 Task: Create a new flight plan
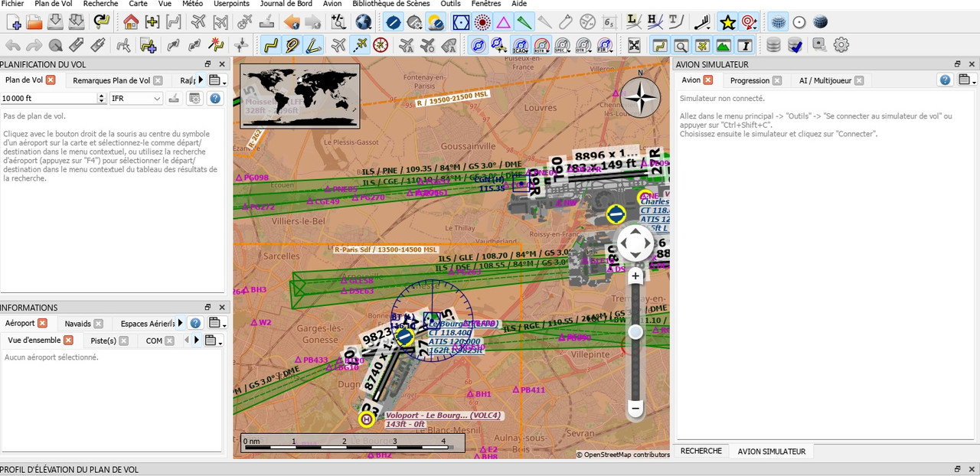(x=13, y=22)
